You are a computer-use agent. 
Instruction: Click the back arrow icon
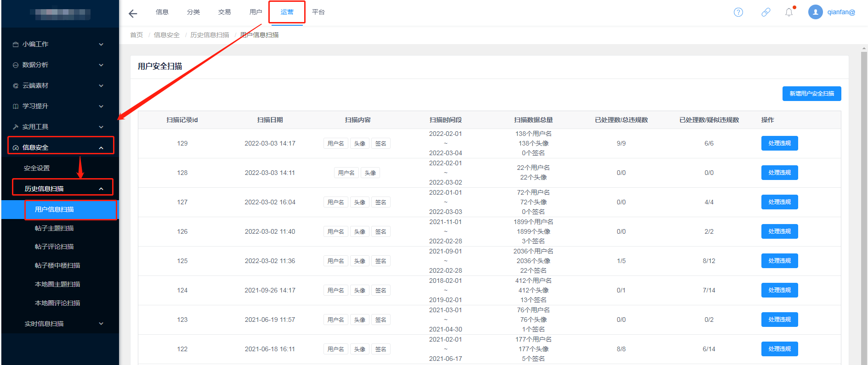tap(133, 14)
